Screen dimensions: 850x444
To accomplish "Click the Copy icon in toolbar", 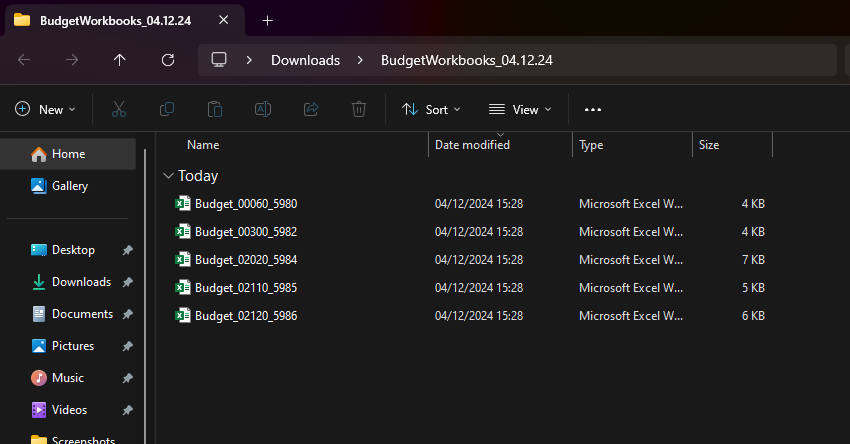I will tap(167, 109).
